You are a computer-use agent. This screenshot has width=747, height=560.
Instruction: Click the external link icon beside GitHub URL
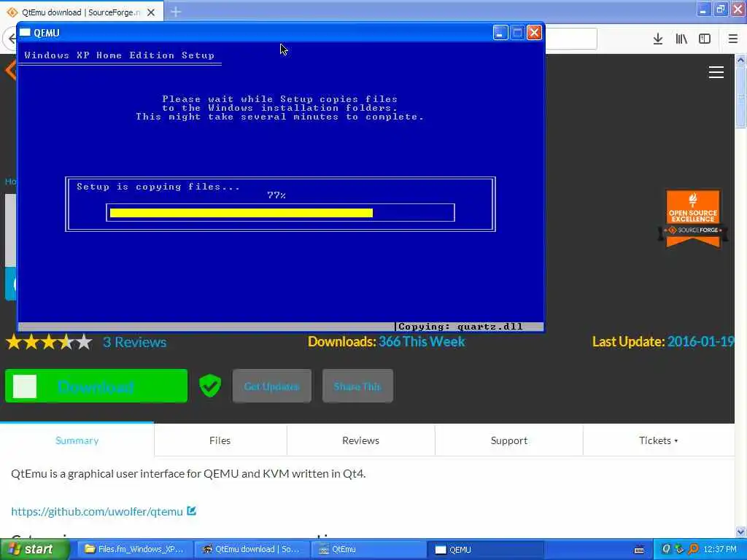pos(192,511)
